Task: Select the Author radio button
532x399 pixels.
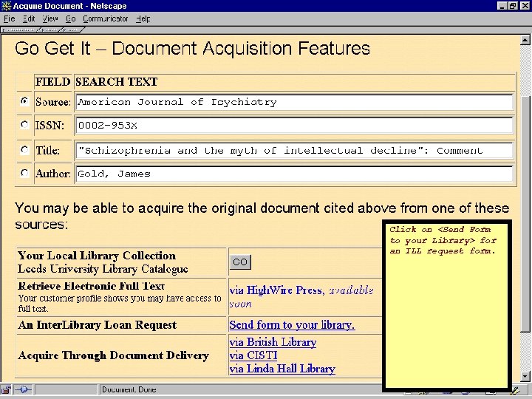Action: click(x=24, y=173)
